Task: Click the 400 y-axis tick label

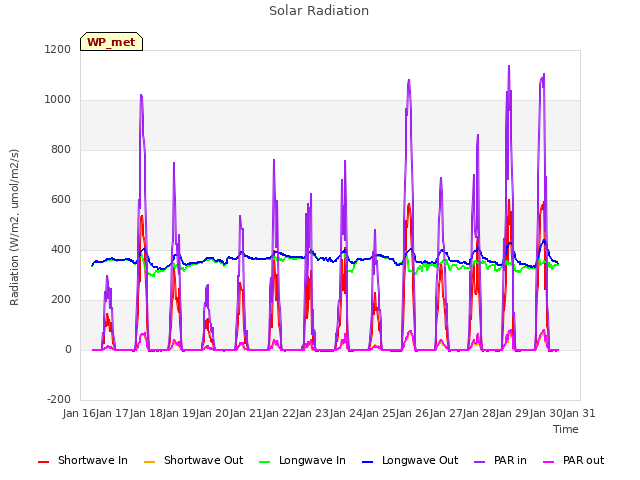Action: [x=61, y=250]
